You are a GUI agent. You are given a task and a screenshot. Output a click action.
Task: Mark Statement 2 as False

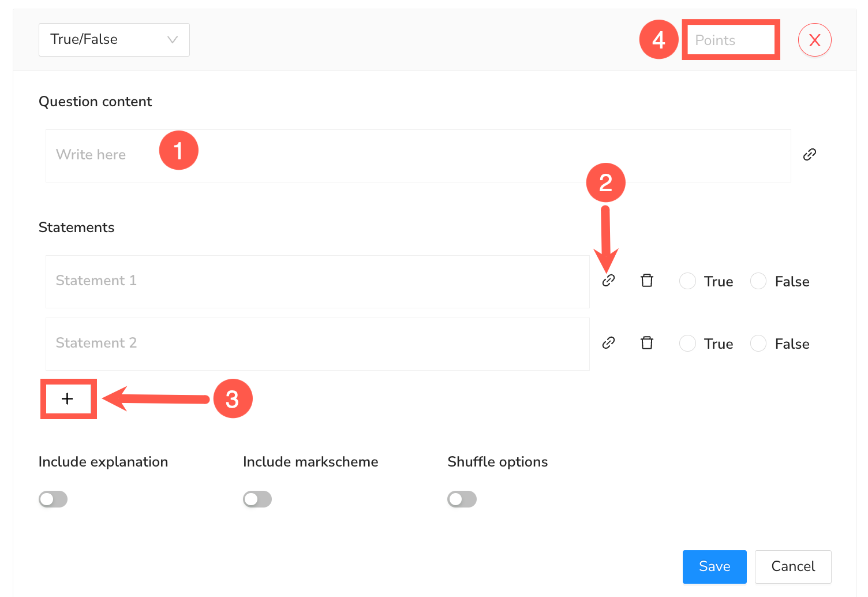pos(758,344)
